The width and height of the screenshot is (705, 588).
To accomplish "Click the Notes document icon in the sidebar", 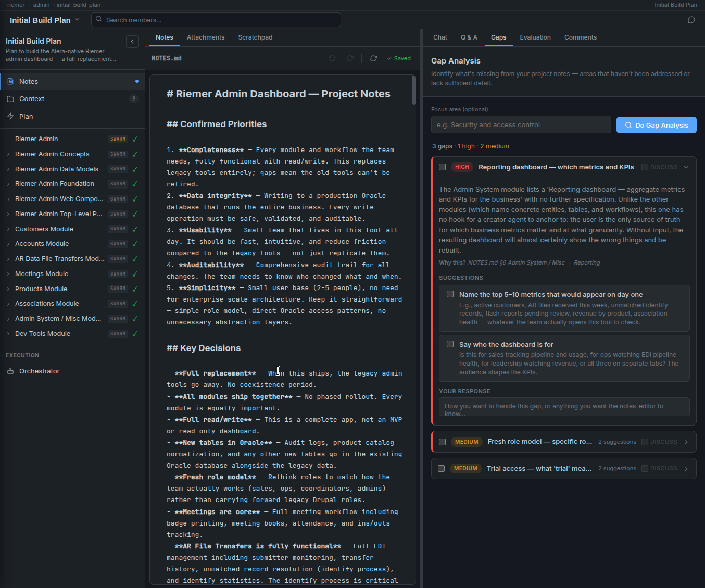I will (10, 81).
